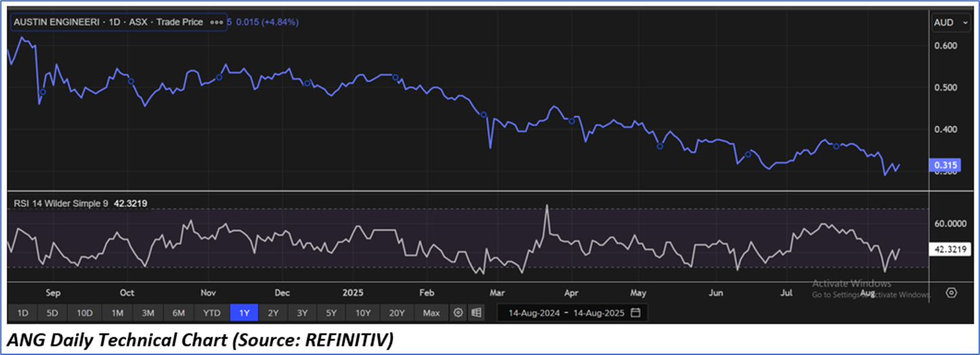Screen dimensions: 980x355
Task: Click the 0.500 price axis label
Action: (x=945, y=87)
